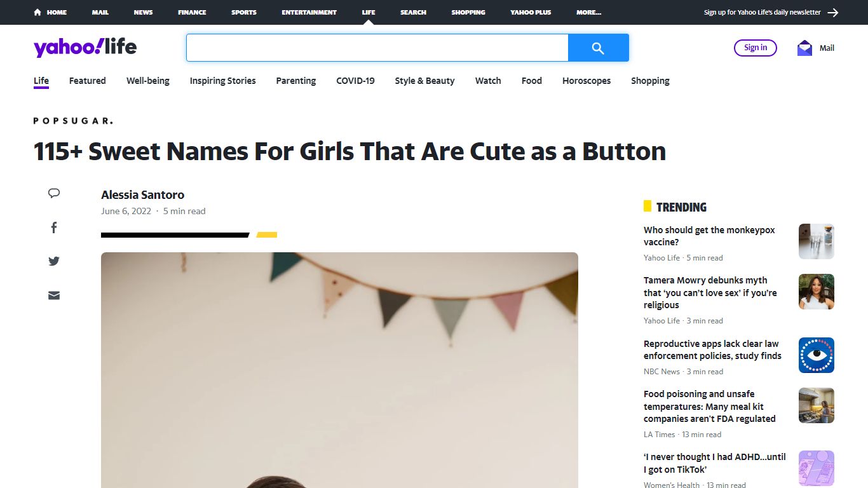Click the TRENDING heading
The image size is (868, 488).
click(x=681, y=207)
